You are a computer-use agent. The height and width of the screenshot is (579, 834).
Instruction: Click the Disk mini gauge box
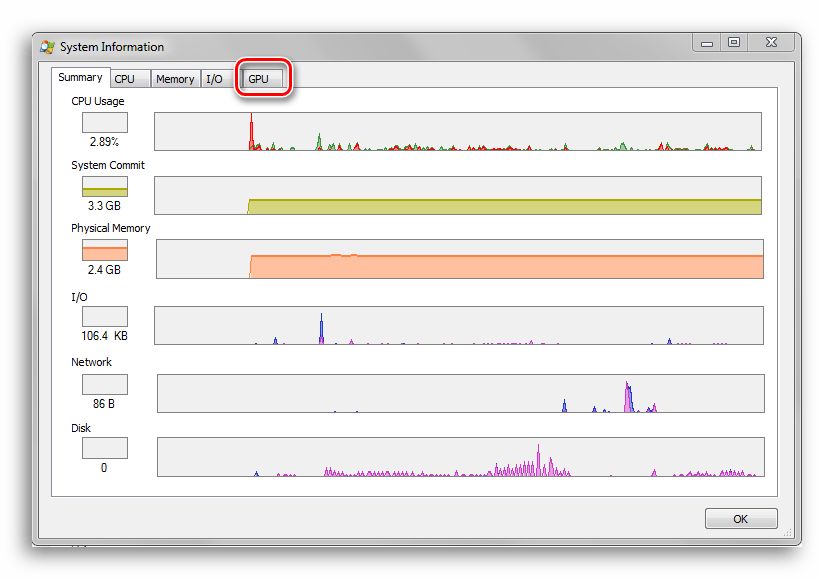(x=104, y=447)
